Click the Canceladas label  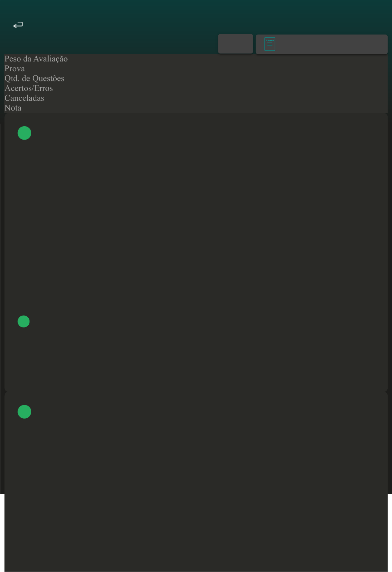click(x=24, y=98)
